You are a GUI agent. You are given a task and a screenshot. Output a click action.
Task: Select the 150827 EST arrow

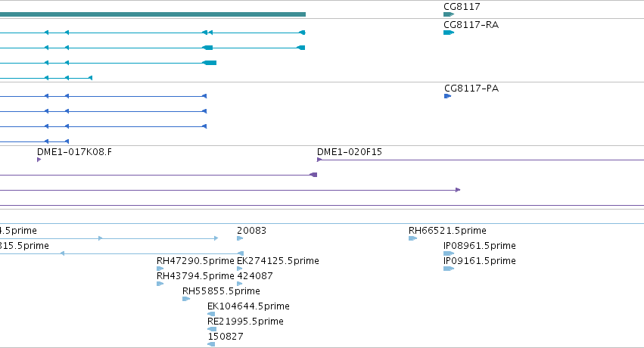(211, 344)
